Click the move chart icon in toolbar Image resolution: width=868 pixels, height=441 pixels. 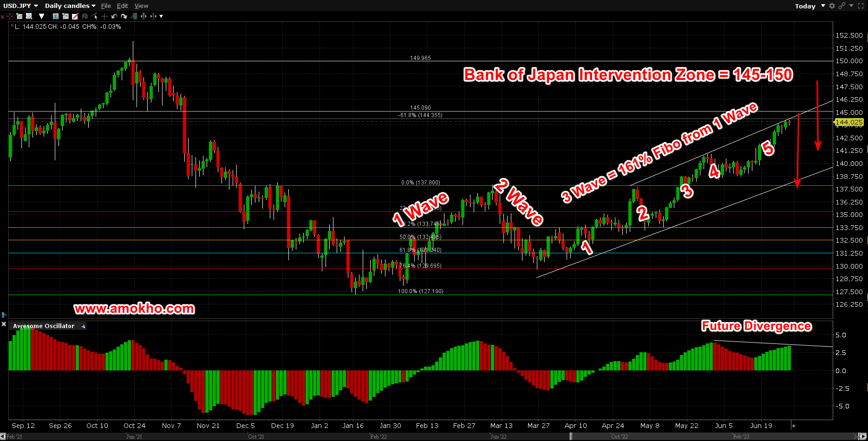coord(10,16)
